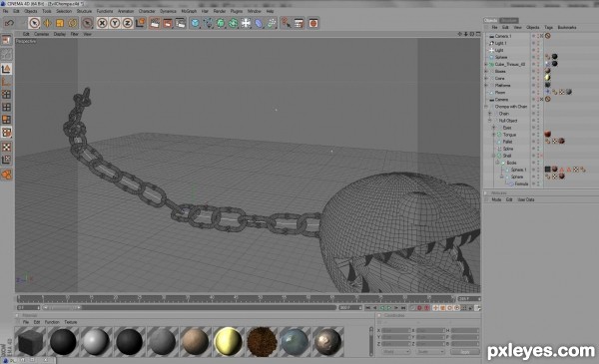
Task: Select the Live Selection arrow tool
Action: [x=34, y=23]
